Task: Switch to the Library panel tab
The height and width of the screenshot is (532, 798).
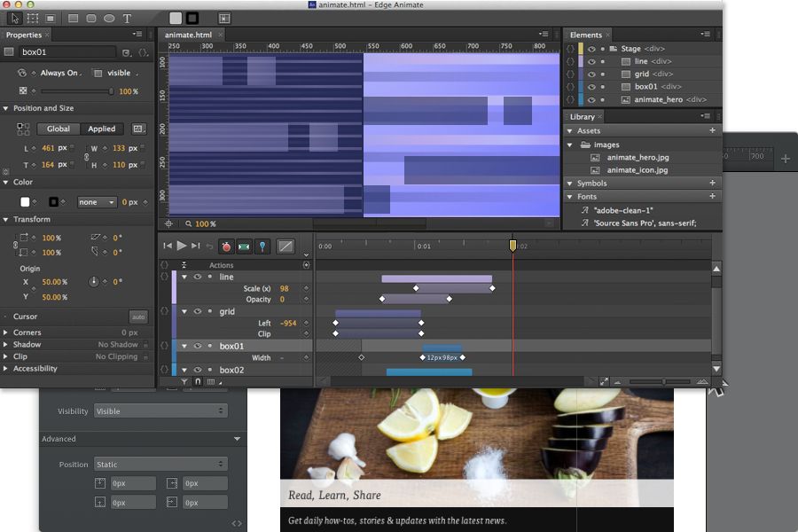Action: click(583, 117)
